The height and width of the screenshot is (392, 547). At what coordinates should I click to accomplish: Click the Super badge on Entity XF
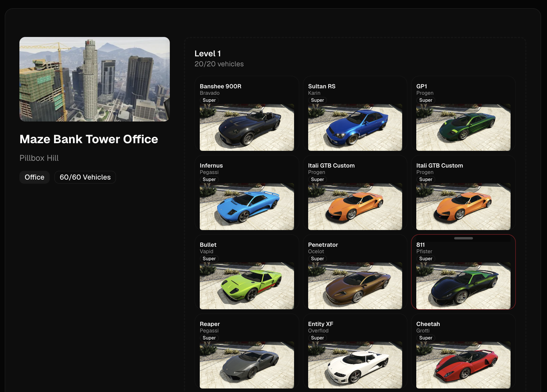pos(318,338)
